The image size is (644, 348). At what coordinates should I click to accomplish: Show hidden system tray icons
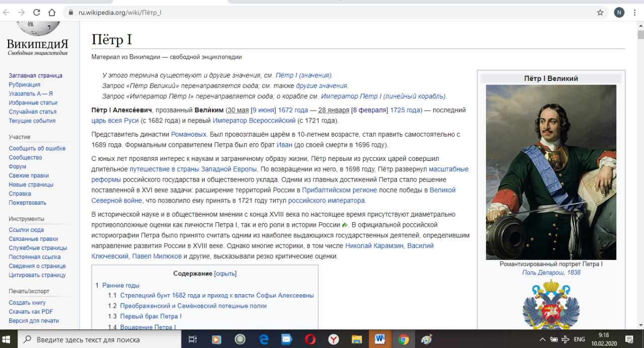542,339
